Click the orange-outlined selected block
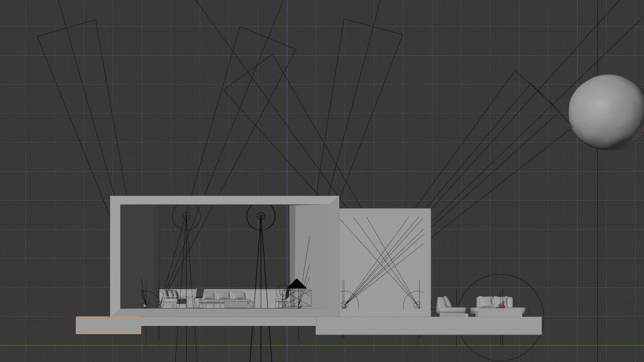The image size is (644, 362). (x=109, y=325)
